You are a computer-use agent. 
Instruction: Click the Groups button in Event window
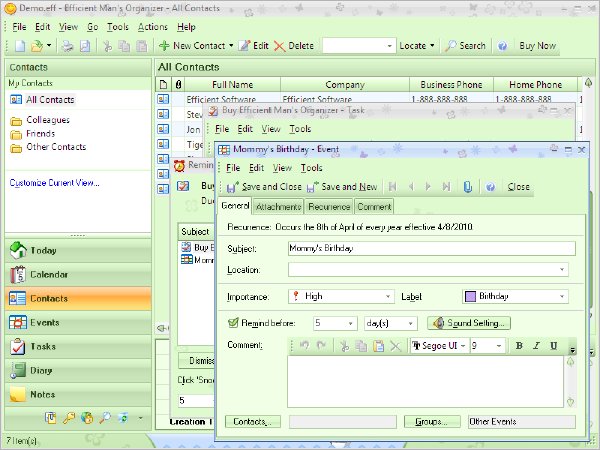pos(432,422)
